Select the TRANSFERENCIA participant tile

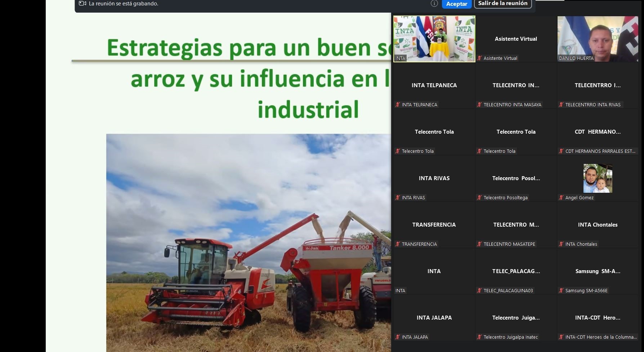click(434, 225)
